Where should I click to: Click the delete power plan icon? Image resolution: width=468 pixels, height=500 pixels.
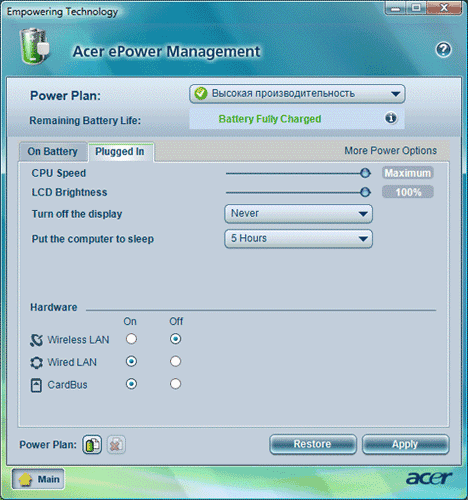click(x=116, y=444)
